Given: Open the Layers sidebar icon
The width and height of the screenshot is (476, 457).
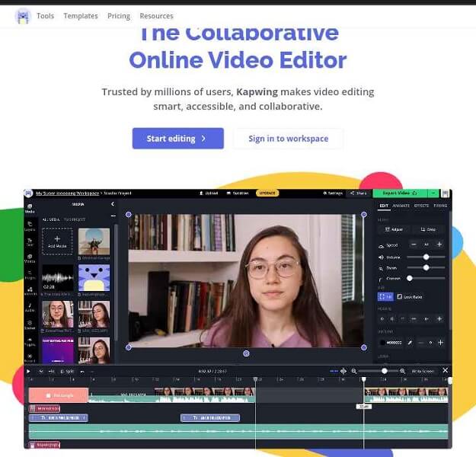Looking at the screenshot, I should pos(30,226).
